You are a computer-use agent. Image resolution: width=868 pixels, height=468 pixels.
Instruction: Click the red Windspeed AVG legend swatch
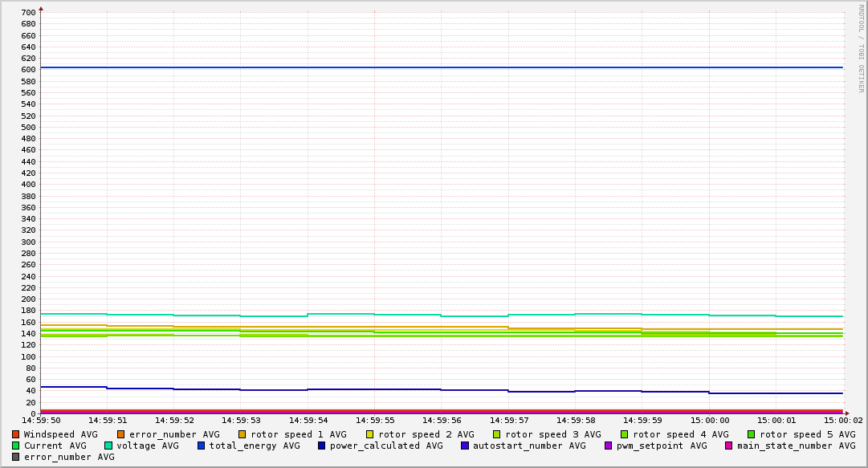point(16,434)
